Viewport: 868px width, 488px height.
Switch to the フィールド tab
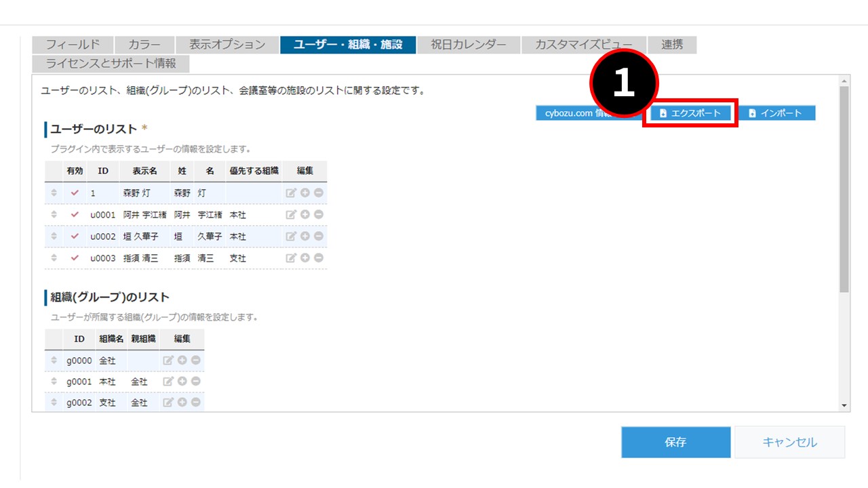click(73, 45)
